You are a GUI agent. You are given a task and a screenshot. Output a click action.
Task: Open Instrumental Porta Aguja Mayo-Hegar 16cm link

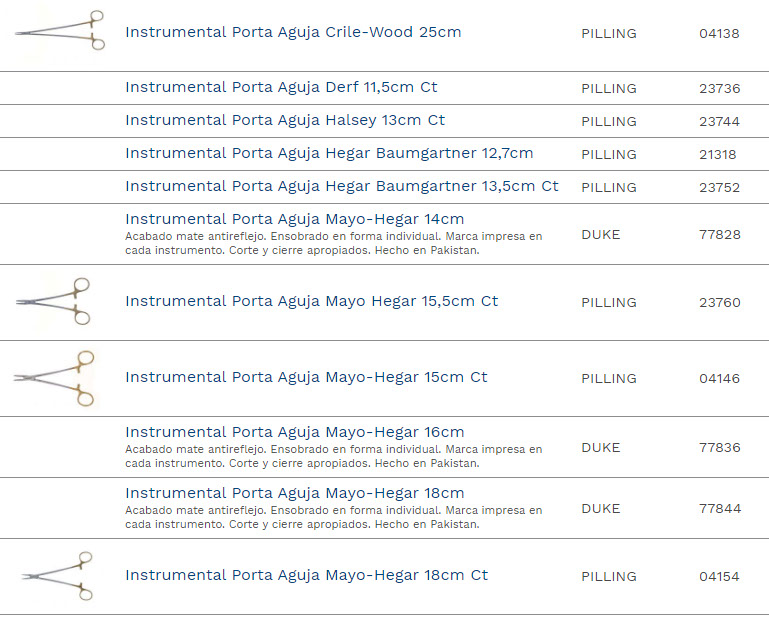click(x=294, y=432)
